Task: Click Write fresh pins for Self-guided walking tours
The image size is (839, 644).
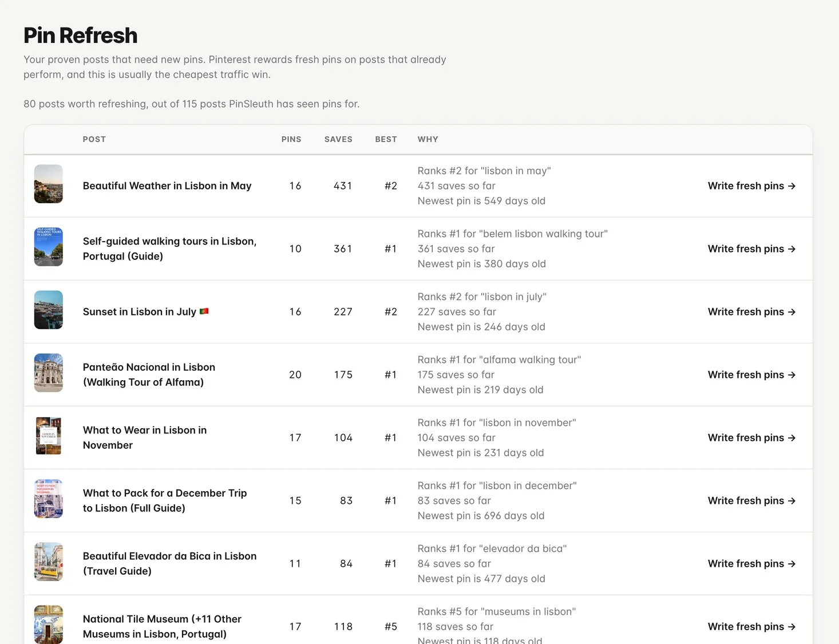Action: coord(751,248)
